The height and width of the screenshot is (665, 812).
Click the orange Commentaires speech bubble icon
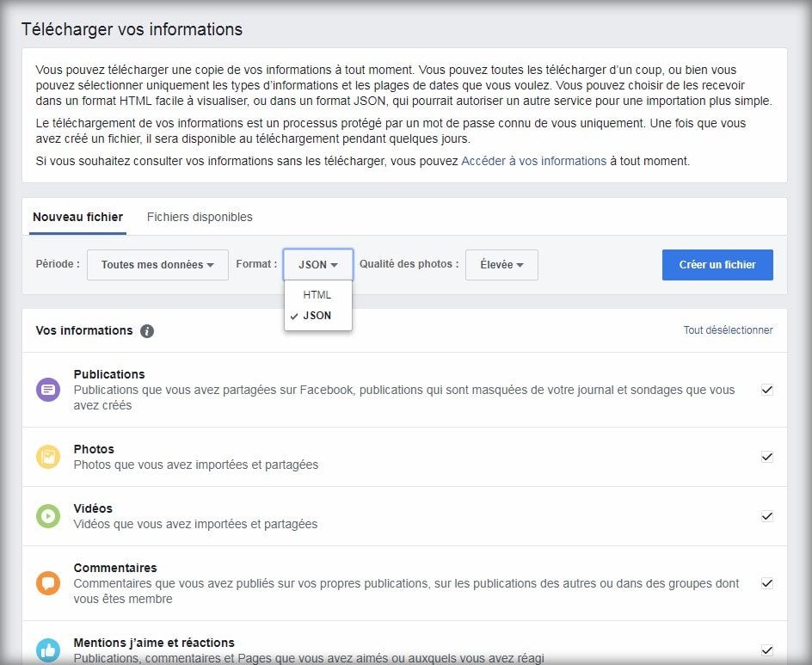pyautogui.click(x=48, y=582)
